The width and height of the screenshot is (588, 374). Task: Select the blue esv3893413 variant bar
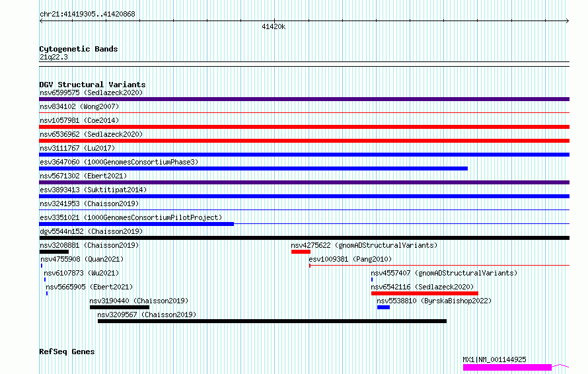(x=304, y=196)
